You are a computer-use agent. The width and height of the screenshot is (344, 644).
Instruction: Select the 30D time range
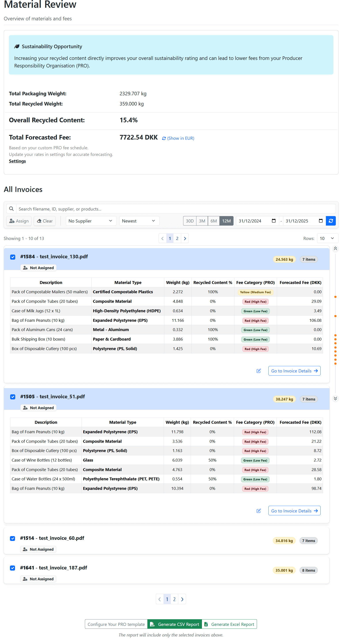pos(190,221)
